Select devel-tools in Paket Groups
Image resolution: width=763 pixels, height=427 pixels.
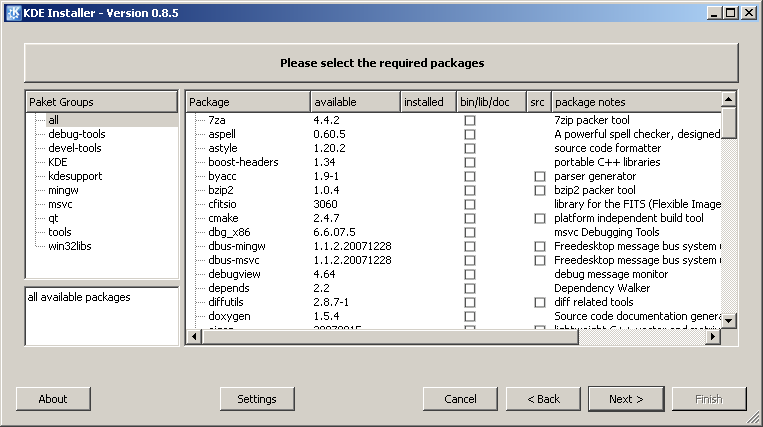pyautogui.click(x=75, y=148)
